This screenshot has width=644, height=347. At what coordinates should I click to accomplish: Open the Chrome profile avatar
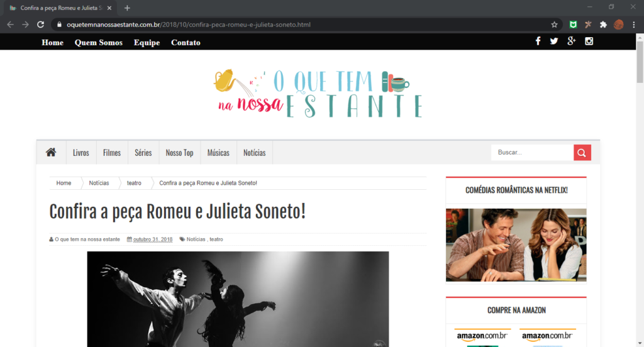619,25
